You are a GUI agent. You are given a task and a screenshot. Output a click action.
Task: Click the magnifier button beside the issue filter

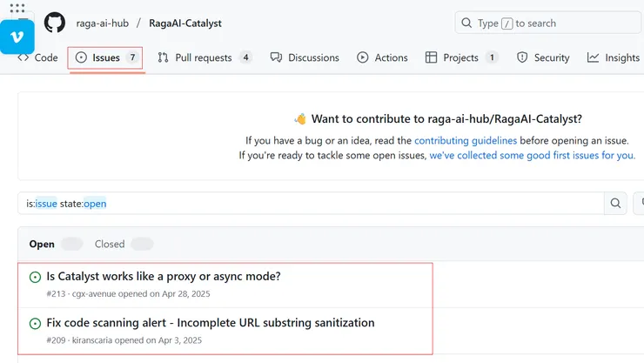[615, 204]
